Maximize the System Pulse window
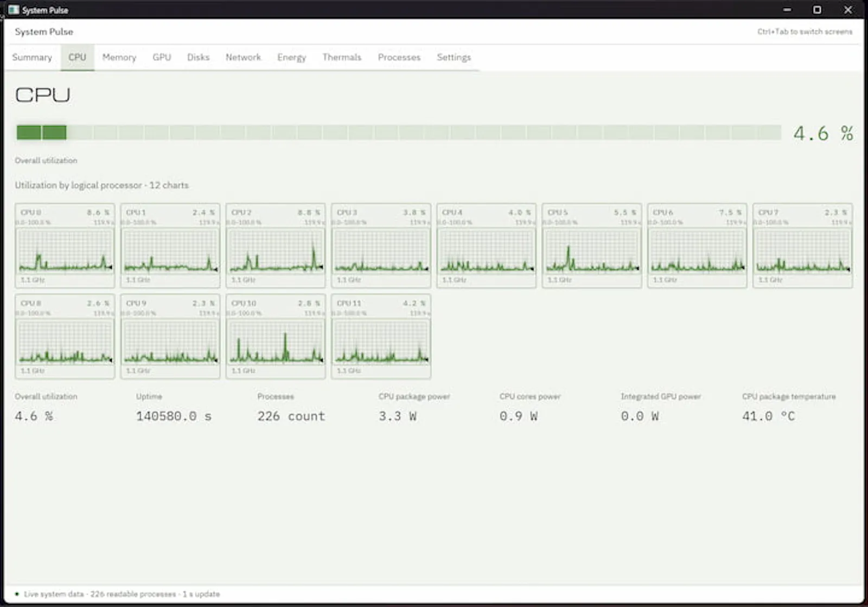This screenshot has width=868, height=607. [x=817, y=10]
